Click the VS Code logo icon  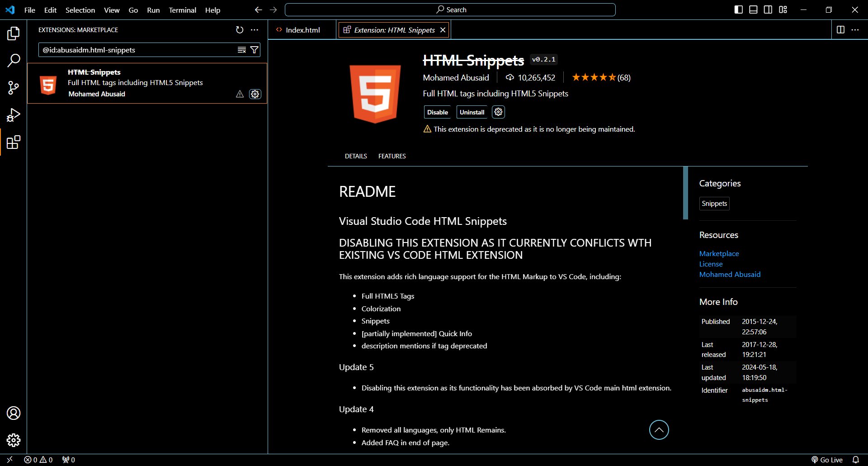point(10,10)
